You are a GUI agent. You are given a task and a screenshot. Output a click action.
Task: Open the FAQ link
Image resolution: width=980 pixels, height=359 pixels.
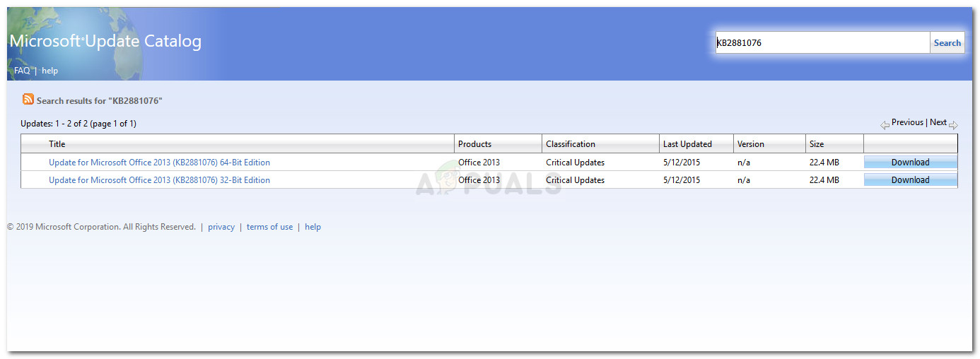point(22,71)
